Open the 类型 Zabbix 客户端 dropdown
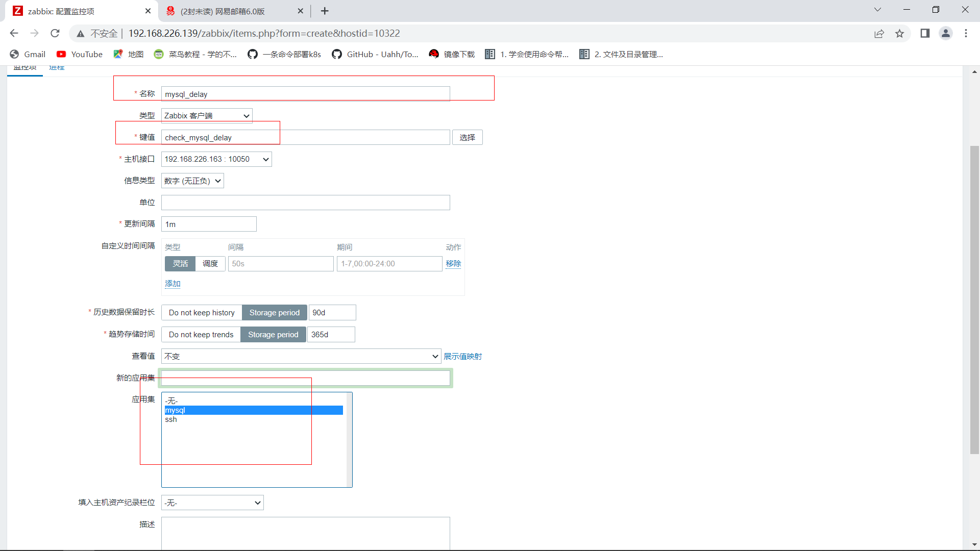 point(207,116)
